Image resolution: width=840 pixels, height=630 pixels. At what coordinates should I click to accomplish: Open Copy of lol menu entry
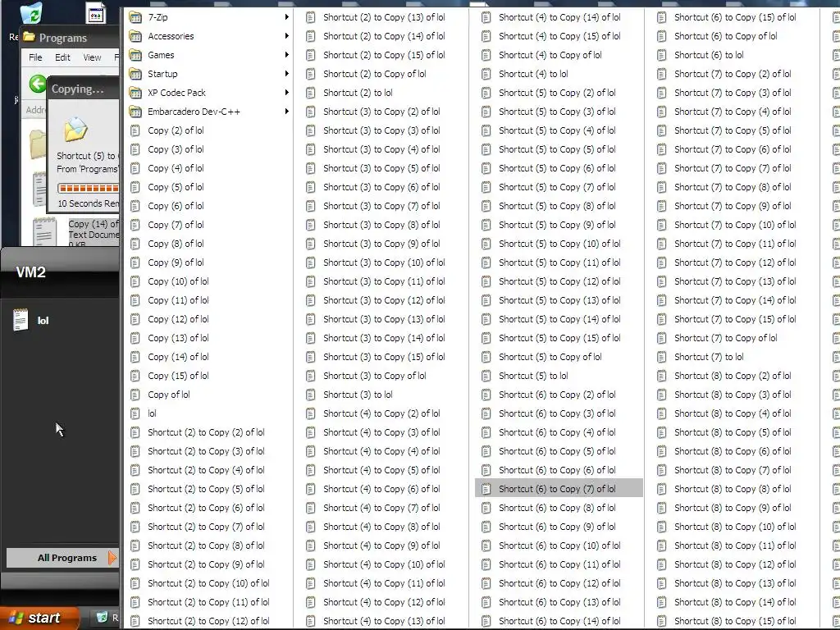[208, 395]
